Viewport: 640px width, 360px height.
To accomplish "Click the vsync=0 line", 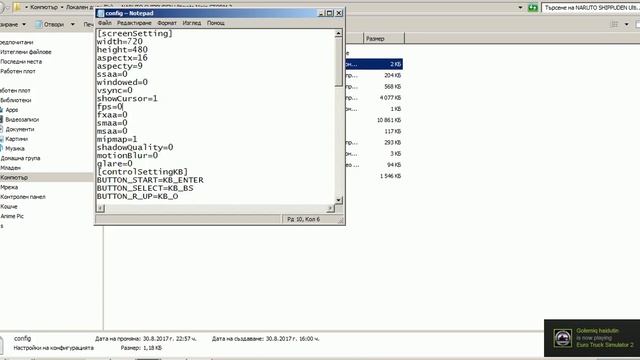I will point(115,91).
